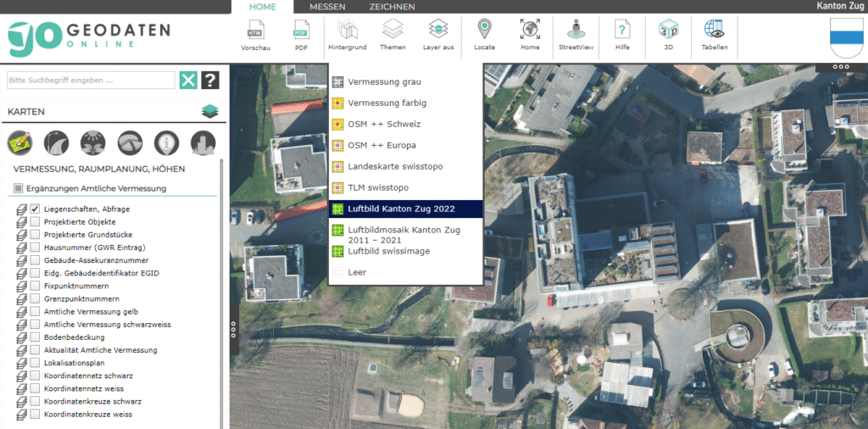Uncheck Liegenschaften, Abfrage layer
Screen dimensions: 868x429
click(x=36, y=209)
